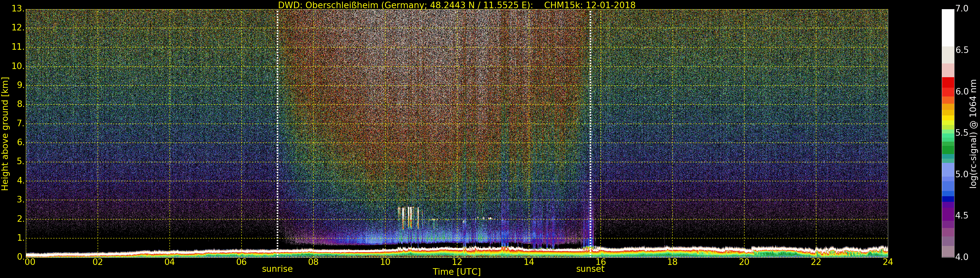Click the 'sunset' label below the axis

590,269
